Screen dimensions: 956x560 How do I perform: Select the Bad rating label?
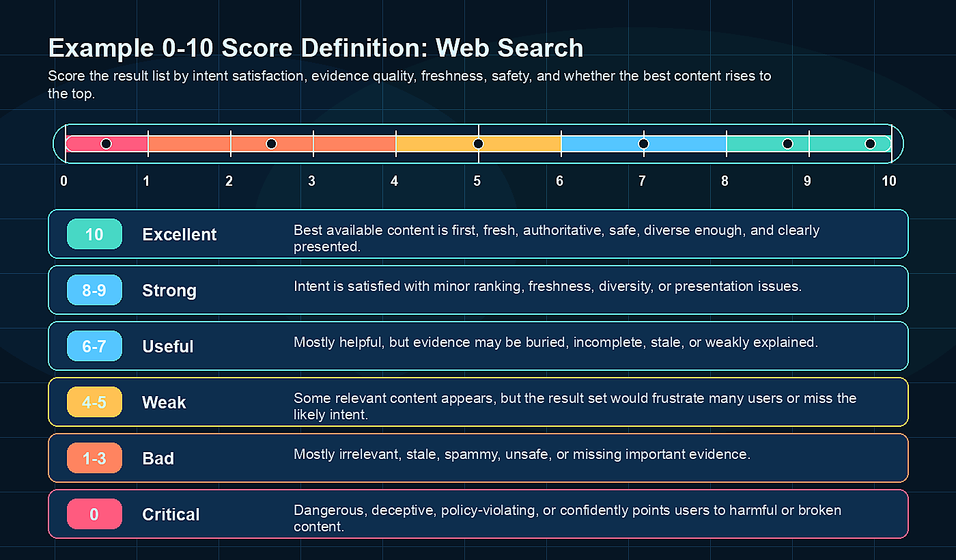[158, 458]
